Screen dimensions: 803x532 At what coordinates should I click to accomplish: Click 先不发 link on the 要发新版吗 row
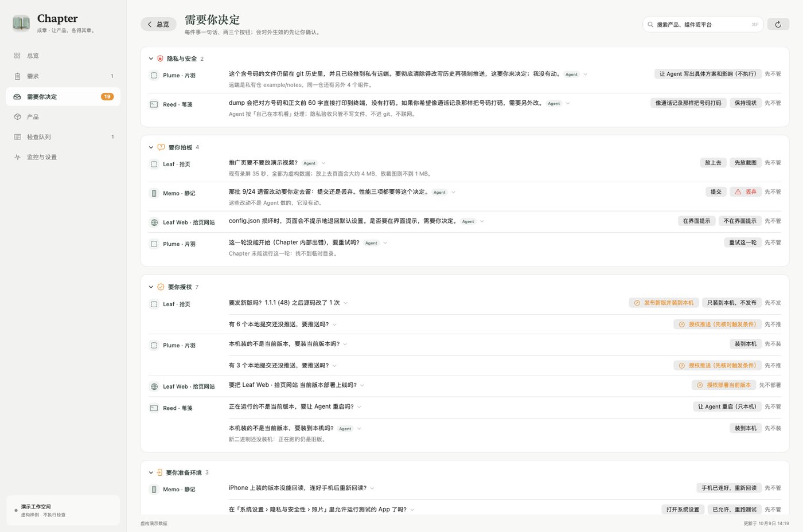pos(773,303)
